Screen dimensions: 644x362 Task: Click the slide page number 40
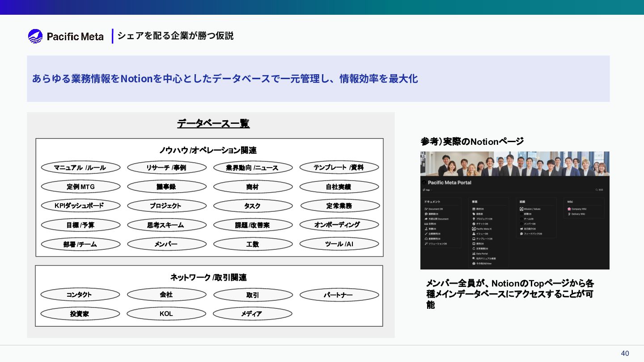tap(625, 354)
